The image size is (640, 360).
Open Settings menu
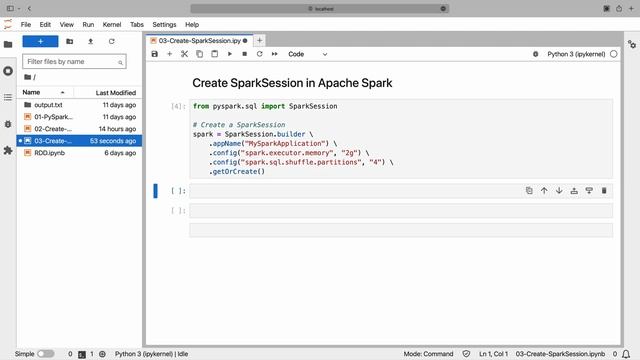pos(164,24)
